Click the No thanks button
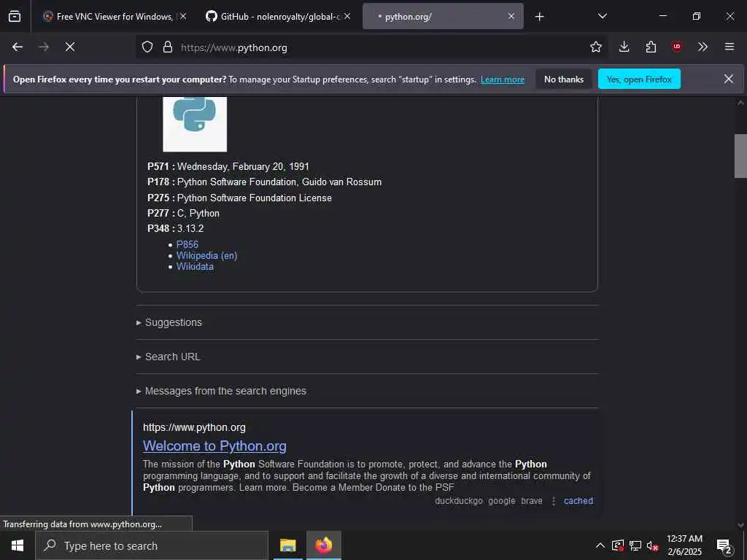 click(x=564, y=79)
